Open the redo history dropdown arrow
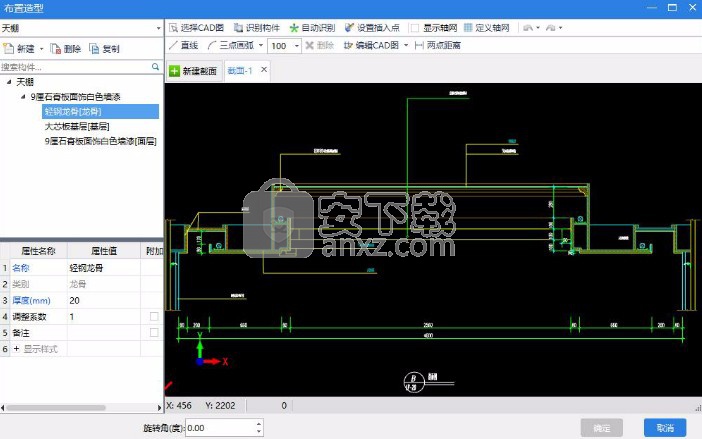 coord(561,28)
